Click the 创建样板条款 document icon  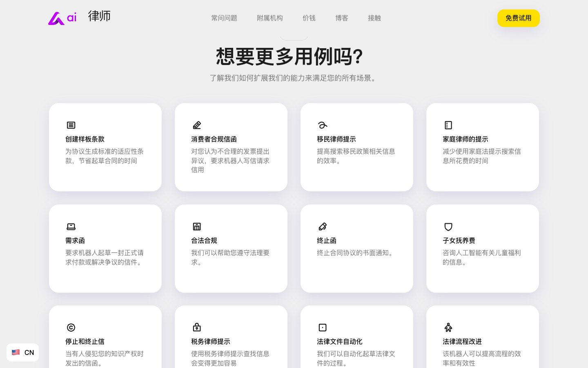point(71,125)
